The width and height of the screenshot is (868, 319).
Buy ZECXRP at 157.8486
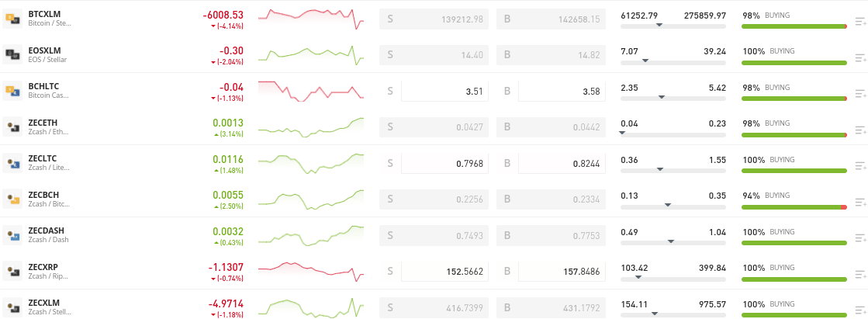pos(551,272)
